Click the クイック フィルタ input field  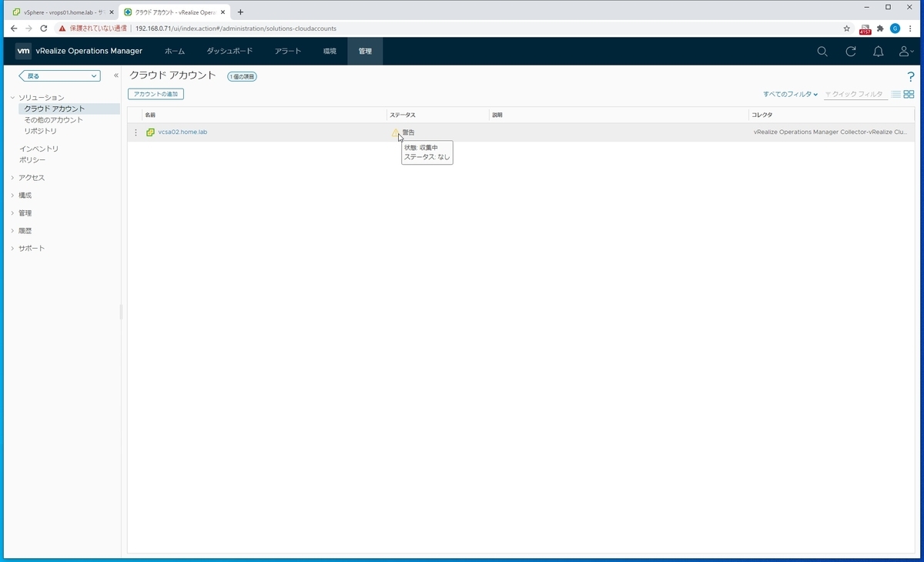[x=855, y=94]
